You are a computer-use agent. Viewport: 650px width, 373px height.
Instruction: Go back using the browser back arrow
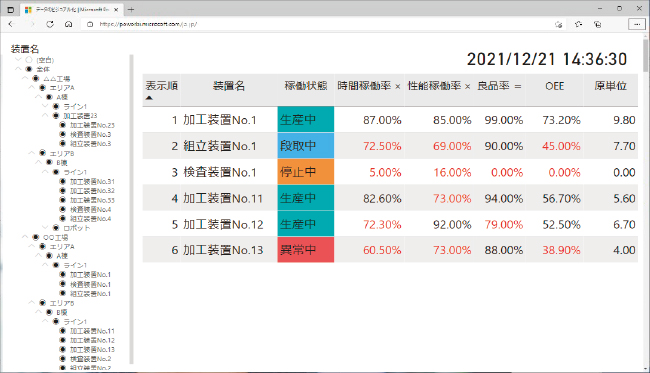(x=11, y=24)
